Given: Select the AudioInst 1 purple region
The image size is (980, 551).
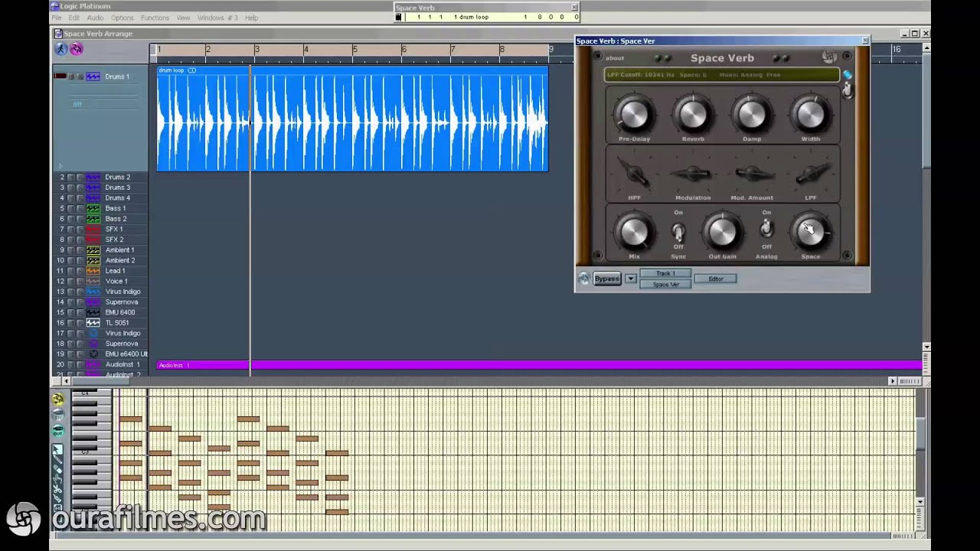Looking at the screenshot, I should [x=539, y=365].
